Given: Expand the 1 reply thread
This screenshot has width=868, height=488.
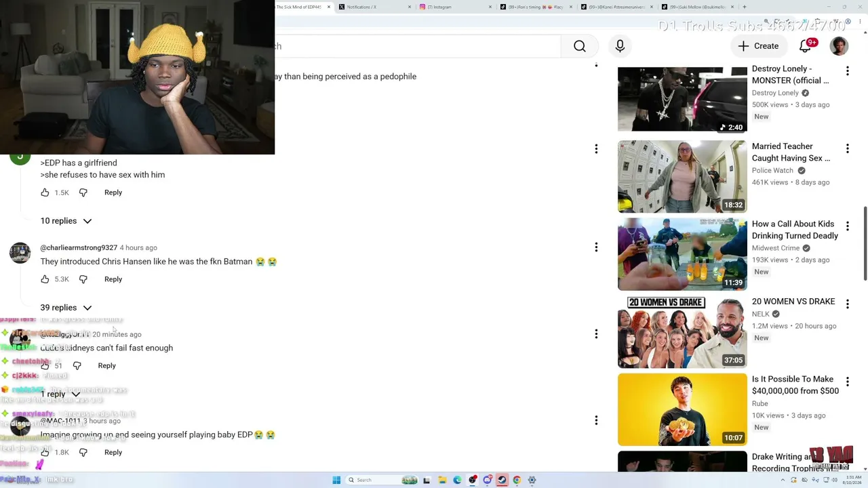Looking at the screenshot, I should coord(60,394).
